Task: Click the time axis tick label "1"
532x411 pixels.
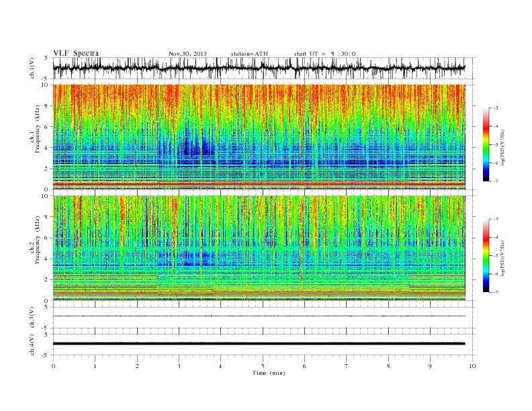Action: pos(95,366)
